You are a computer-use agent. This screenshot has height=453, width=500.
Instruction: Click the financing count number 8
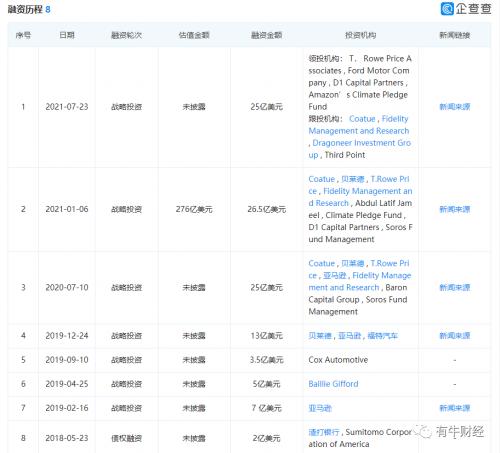pos(48,9)
